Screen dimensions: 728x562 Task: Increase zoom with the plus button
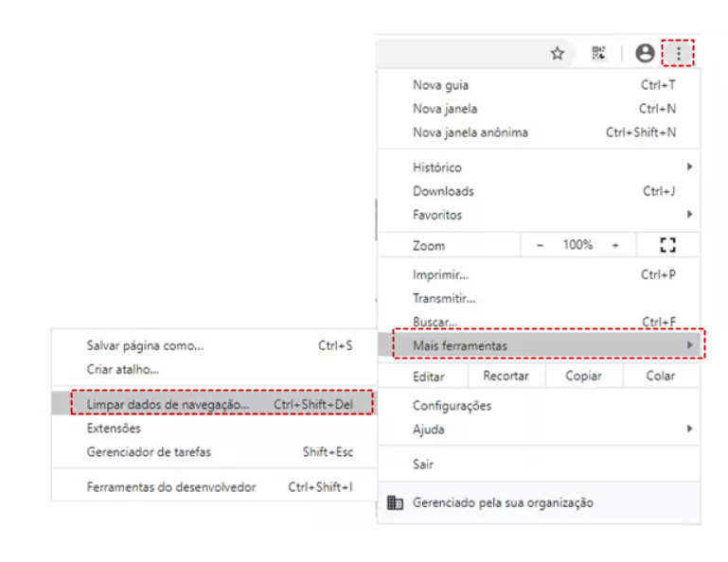tap(615, 245)
